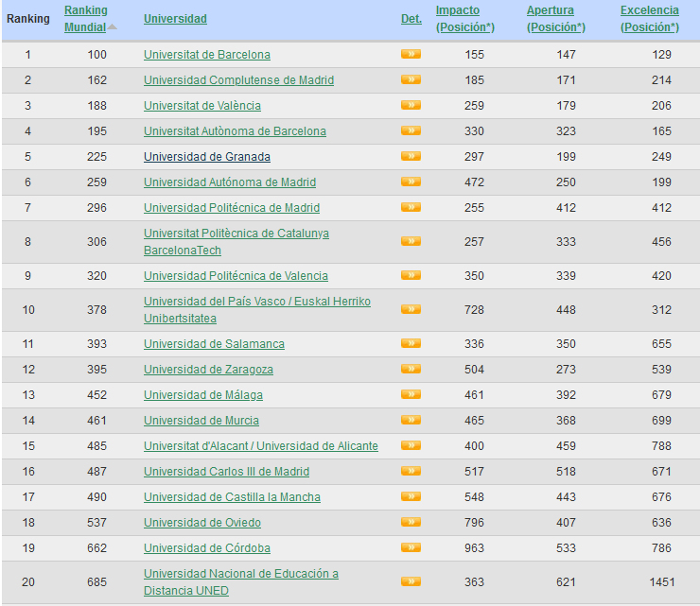This screenshot has width=700, height=606.
Task: Open Universidad Nacional de Educación a Distancia link
Action: [x=241, y=582]
